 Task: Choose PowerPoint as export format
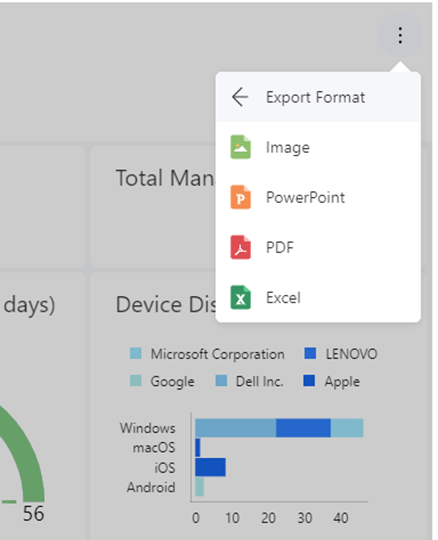pyautogui.click(x=318, y=197)
